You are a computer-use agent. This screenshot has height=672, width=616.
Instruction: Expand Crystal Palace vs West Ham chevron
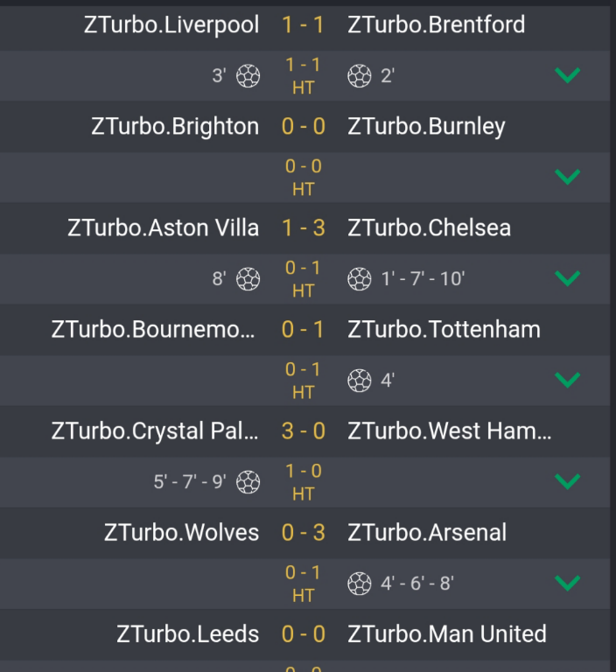point(568,482)
